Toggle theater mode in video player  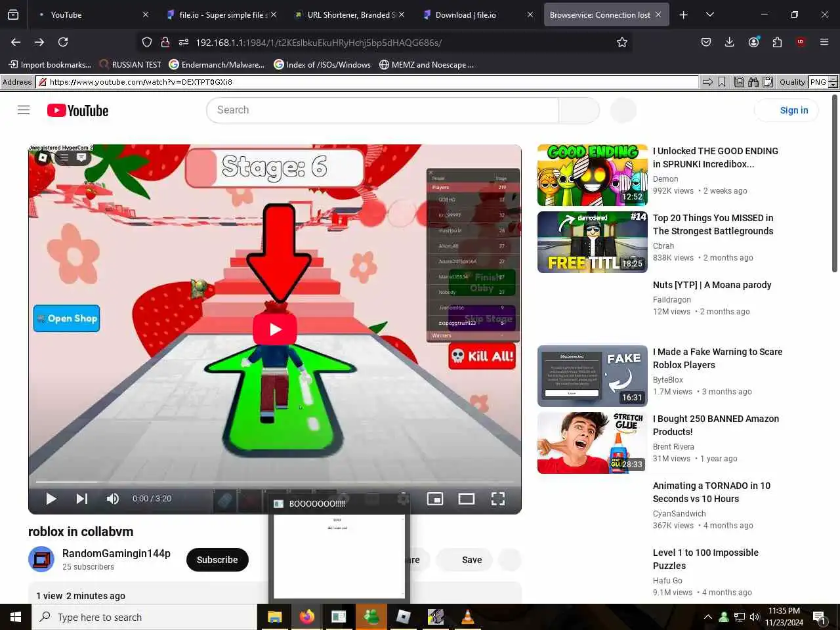click(x=467, y=499)
